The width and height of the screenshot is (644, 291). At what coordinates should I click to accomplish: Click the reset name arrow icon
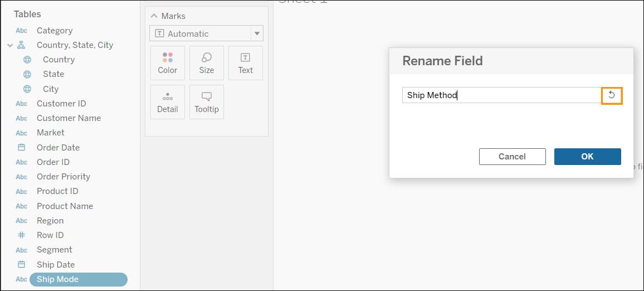(612, 95)
